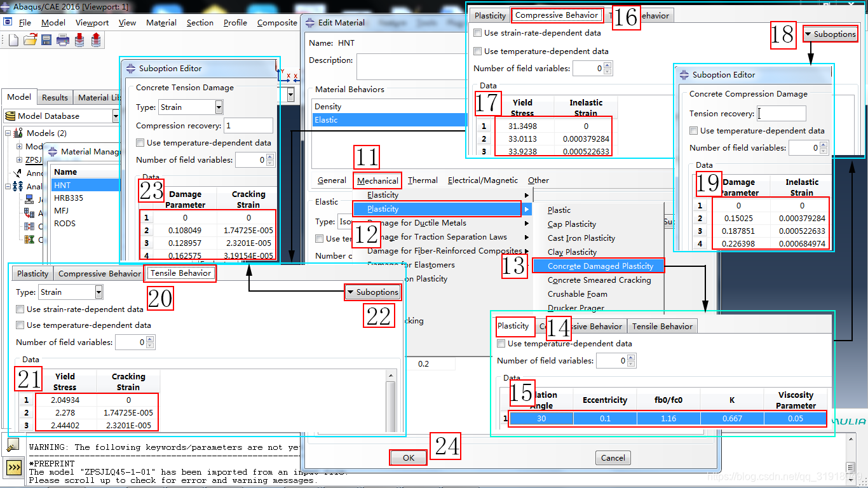The height and width of the screenshot is (488, 868).
Task: Click the Models (2) tree icon
Action: coord(19,133)
